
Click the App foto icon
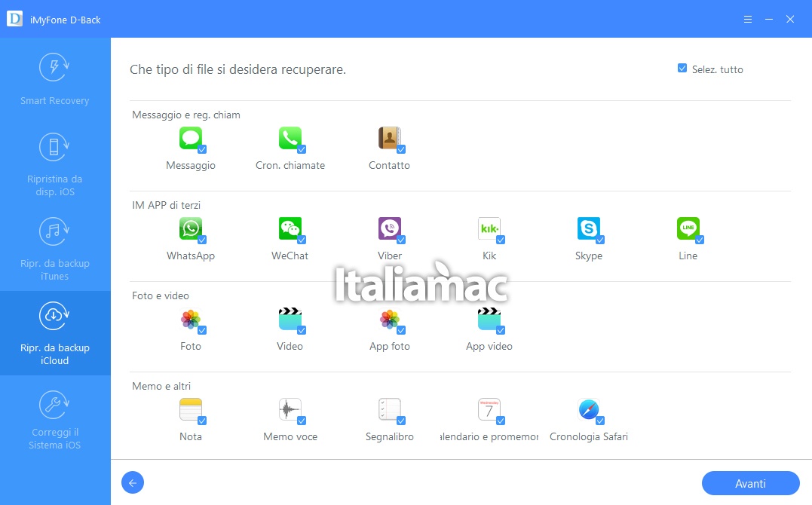[x=390, y=319]
